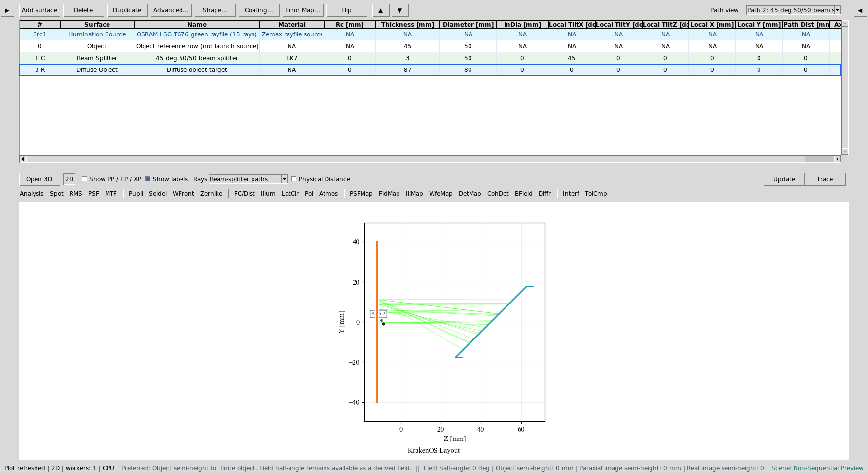The image size is (868, 473).
Task: Move surface down with triangle button
Action: click(x=400, y=10)
